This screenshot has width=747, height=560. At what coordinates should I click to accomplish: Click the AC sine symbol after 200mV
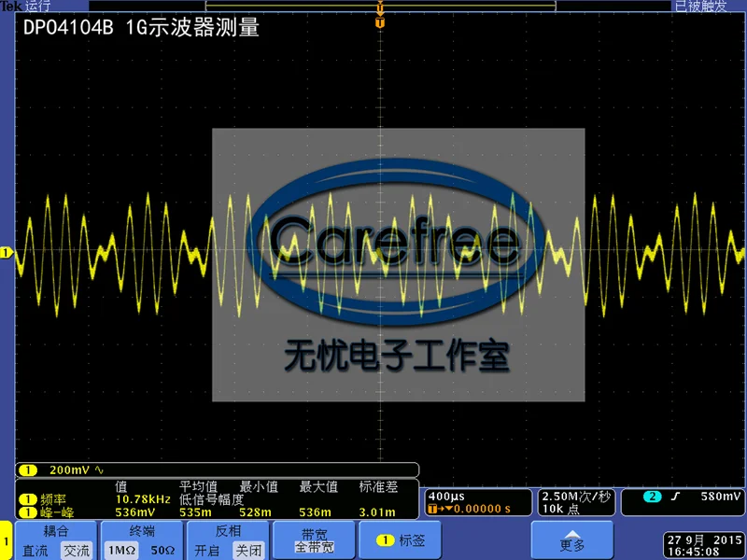pyautogui.click(x=99, y=470)
